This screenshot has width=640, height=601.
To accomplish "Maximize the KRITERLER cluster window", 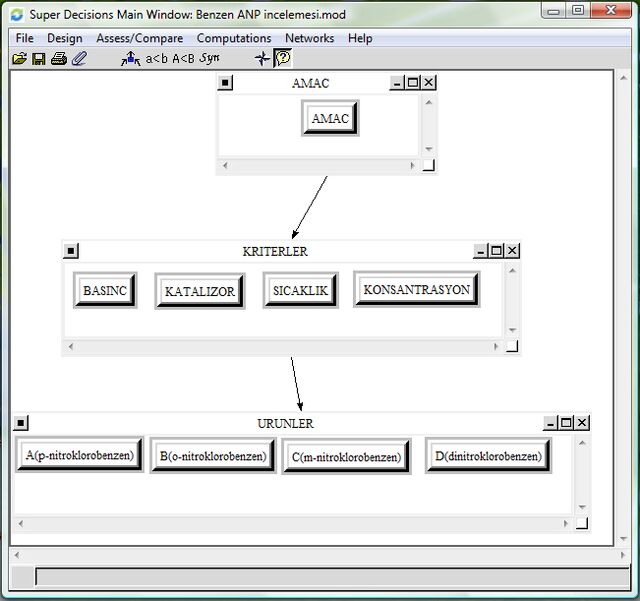I will pos(496,251).
